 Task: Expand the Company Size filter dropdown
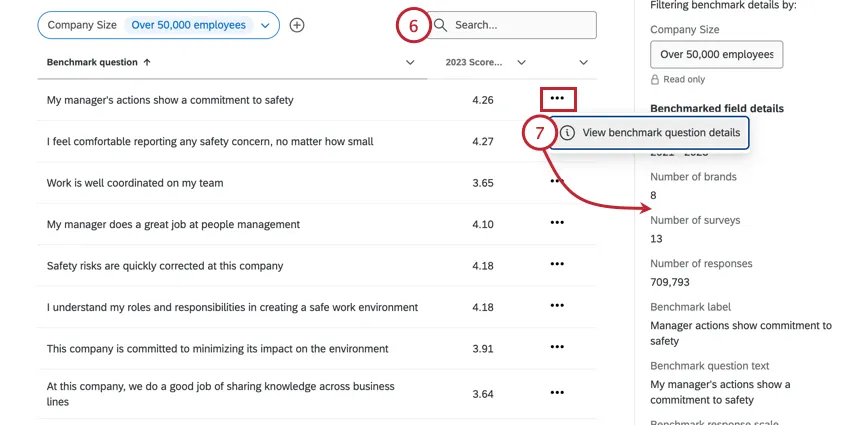264,25
